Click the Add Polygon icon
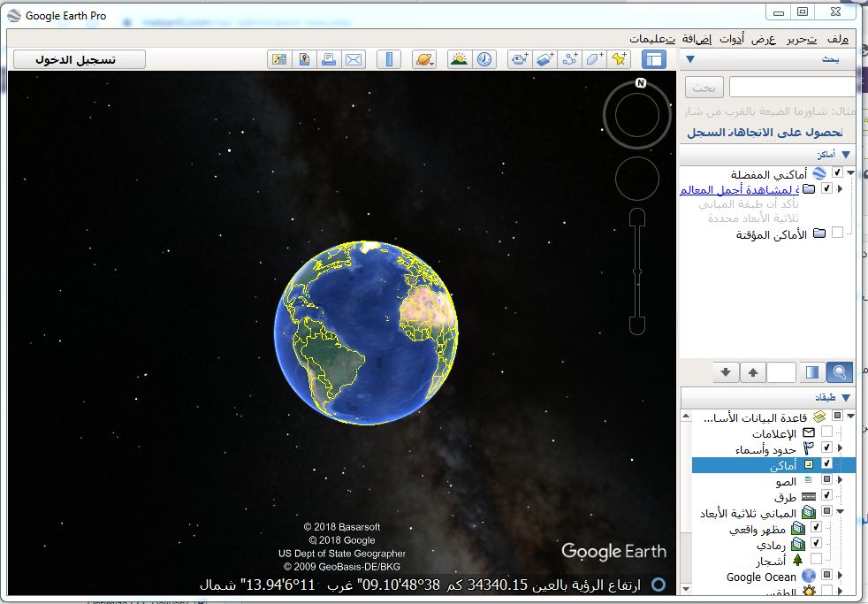The image size is (868, 604). coord(595,59)
